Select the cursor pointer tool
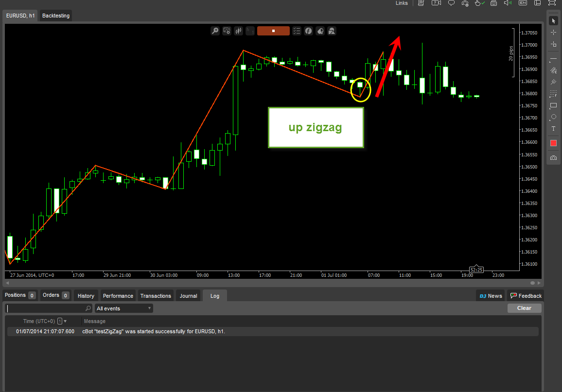 [x=553, y=21]
